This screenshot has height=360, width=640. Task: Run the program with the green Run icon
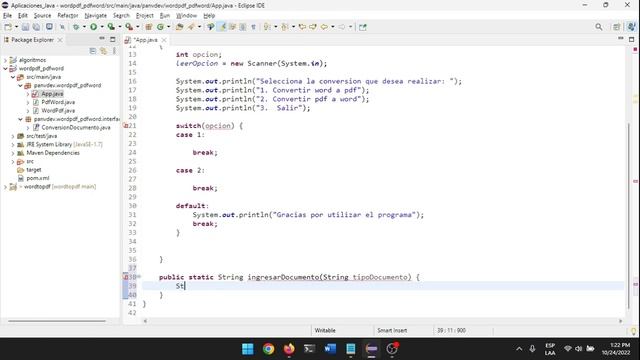pyautogui.click(x=93, y=27)
